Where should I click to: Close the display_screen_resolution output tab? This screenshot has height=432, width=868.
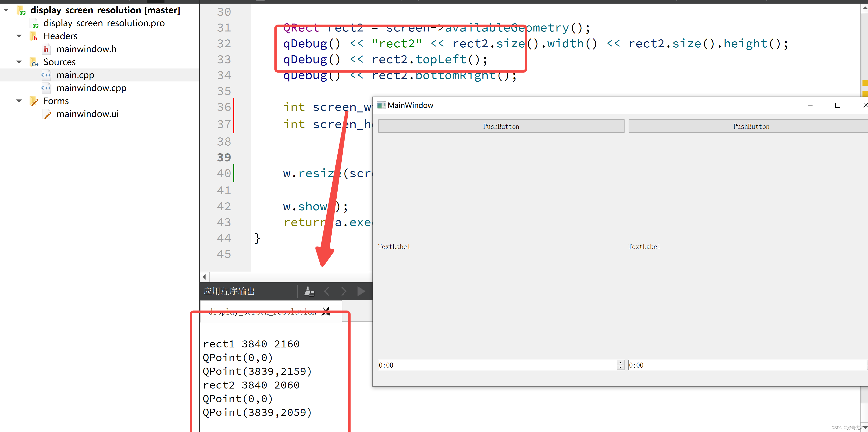tap(326, 311)
